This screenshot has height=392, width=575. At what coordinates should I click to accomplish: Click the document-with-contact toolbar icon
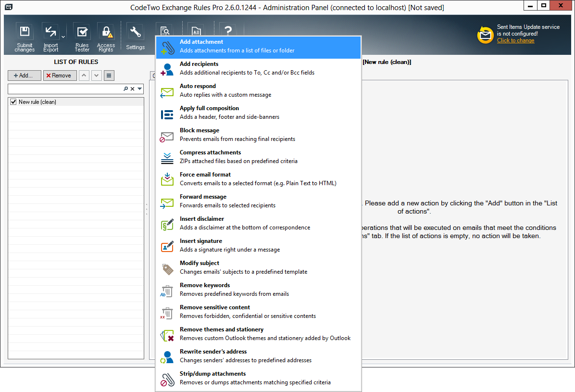(x=195, y=30)
